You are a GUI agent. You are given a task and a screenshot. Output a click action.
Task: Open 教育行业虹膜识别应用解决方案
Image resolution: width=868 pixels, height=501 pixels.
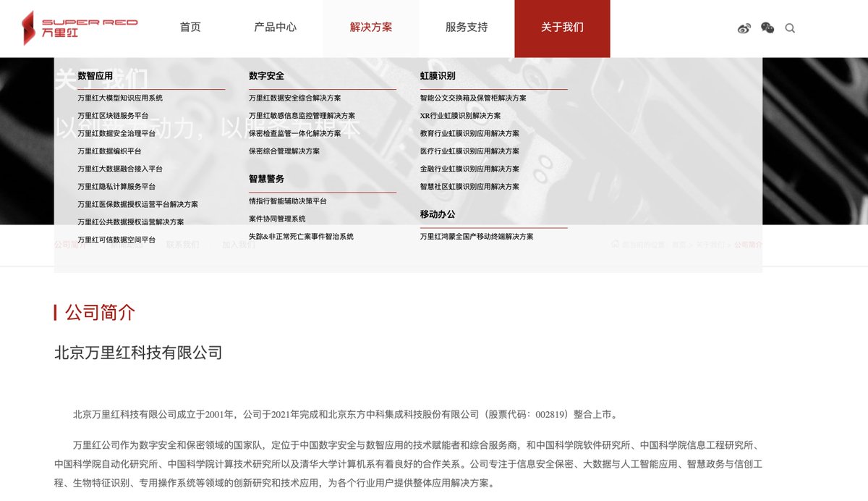(470, 133)
